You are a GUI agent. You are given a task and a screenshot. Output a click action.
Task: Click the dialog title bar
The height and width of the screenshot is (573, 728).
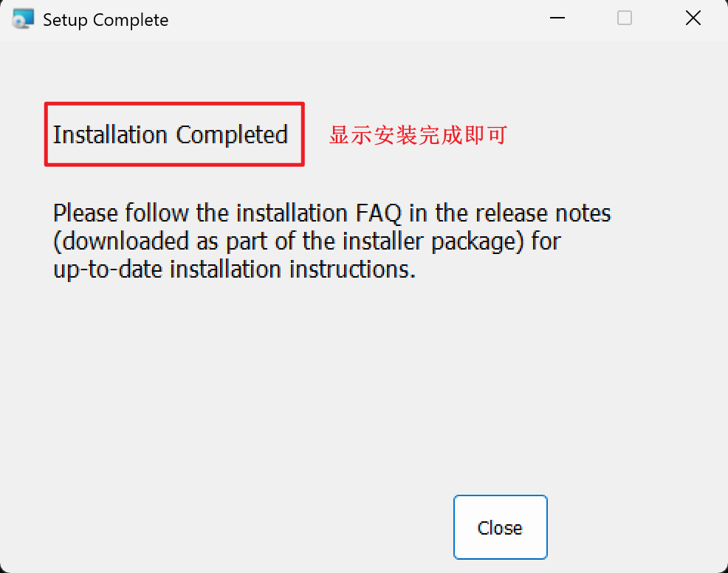pyautogui.click(x=332, y=18)
